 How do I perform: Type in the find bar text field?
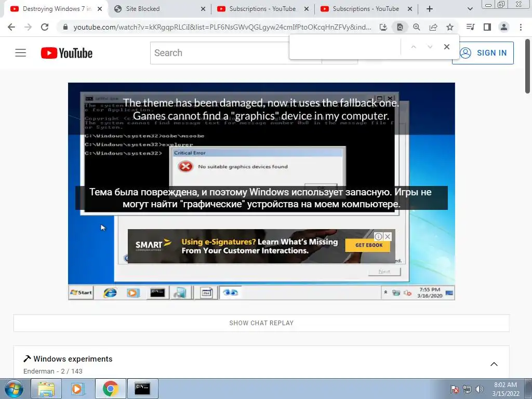[345, 47]
